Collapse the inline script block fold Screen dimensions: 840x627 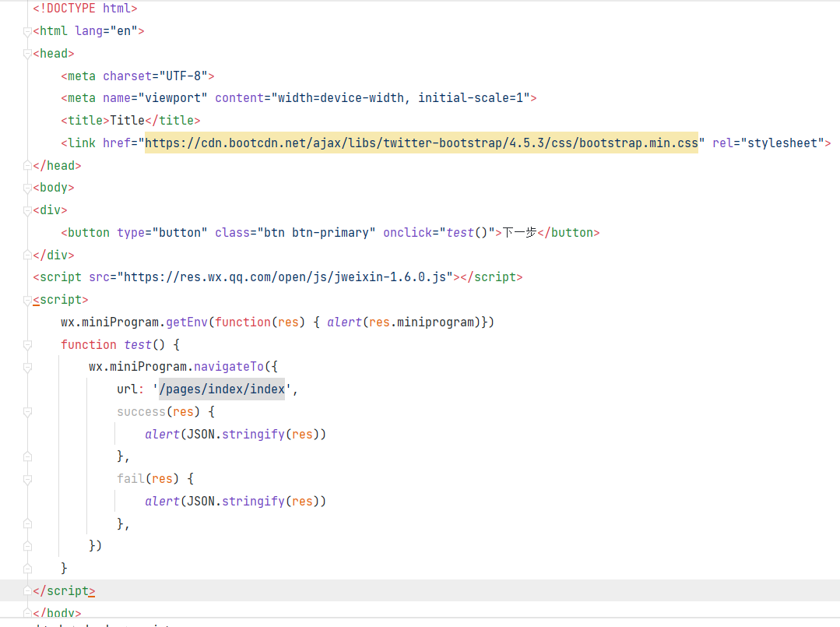(27, 300)
